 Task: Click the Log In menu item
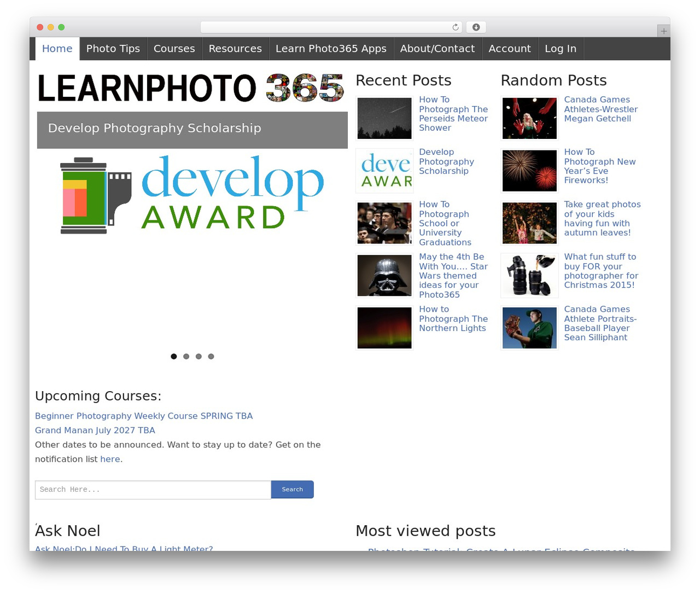(561, 49)
